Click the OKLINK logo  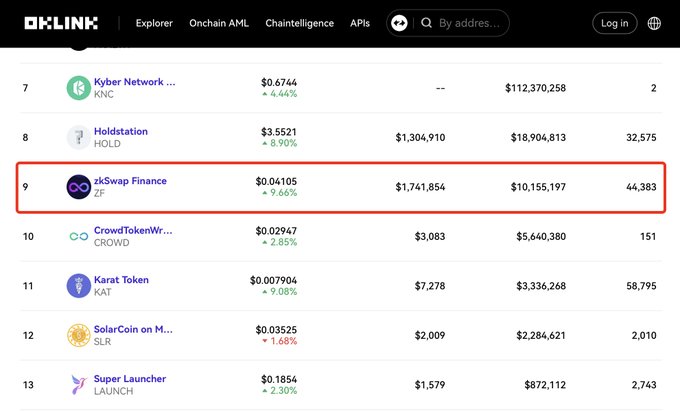click(61, 23)
